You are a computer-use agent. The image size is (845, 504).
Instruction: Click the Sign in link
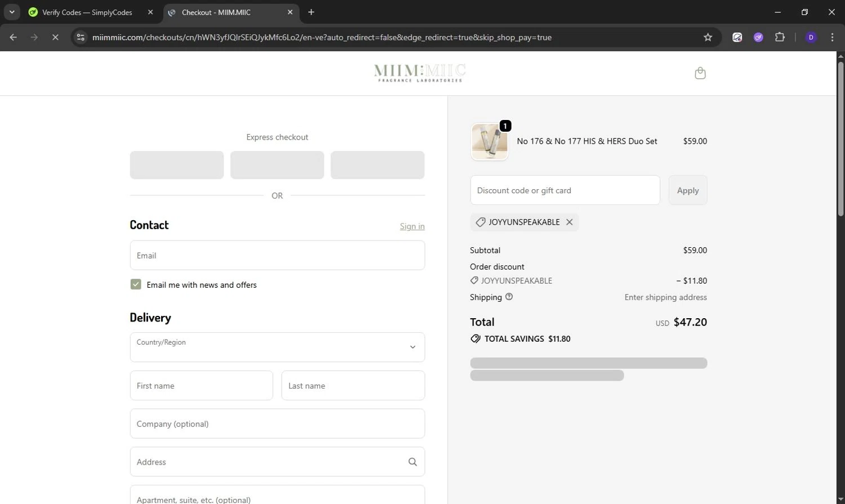(x=412, y=226)
